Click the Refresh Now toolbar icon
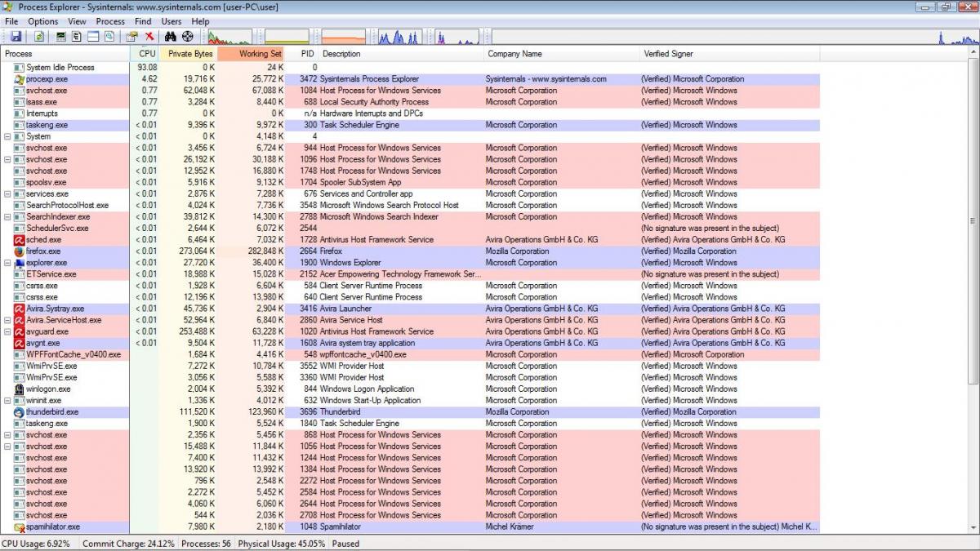The width and height of the screenshot is (980, 551). click(x=39, y=37)
